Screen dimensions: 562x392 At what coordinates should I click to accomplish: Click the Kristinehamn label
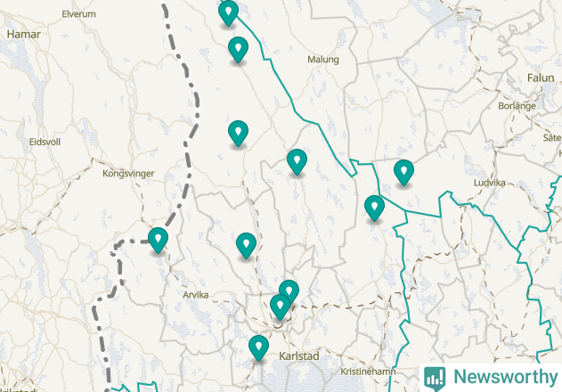(x=368, y=372)
